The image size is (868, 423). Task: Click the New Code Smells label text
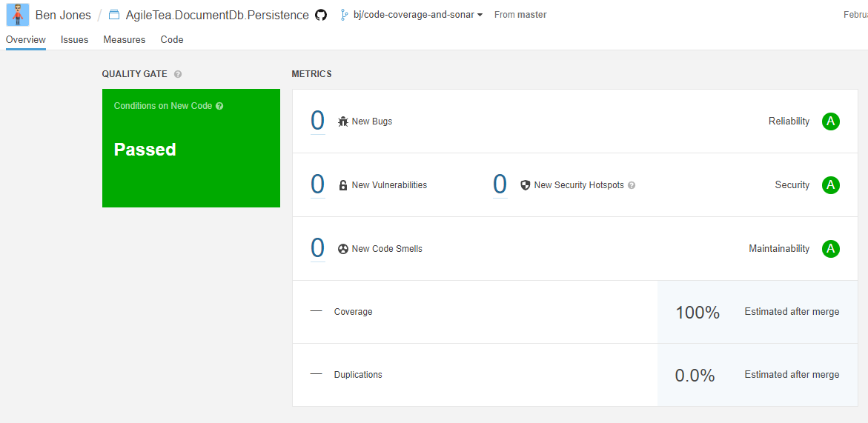tap(387, 249)
